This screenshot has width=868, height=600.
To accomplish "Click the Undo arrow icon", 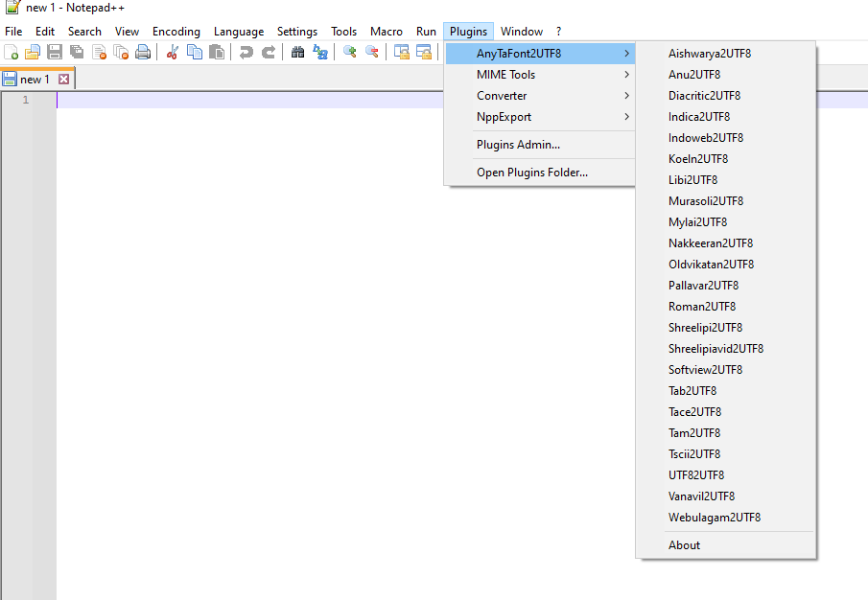I will pyautogui.click(x=246, y=53).
